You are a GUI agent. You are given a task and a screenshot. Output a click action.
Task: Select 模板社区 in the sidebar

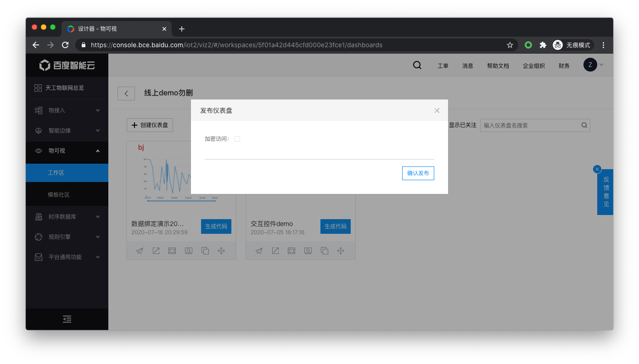67,195
